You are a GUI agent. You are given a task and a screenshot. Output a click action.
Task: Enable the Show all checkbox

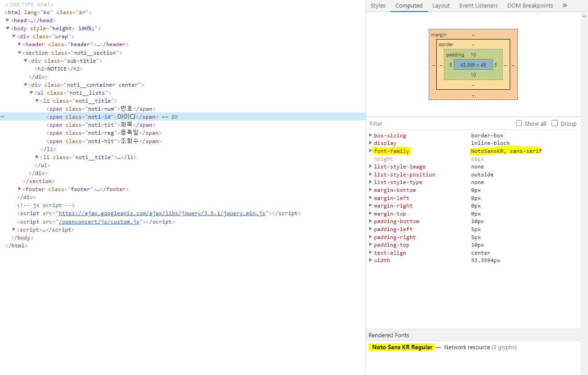(519, 123)
